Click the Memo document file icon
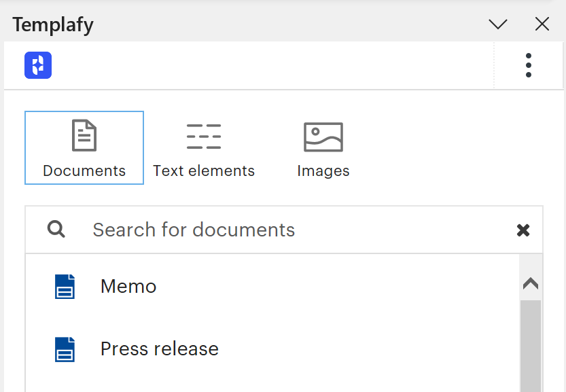566x392 pixels. tap(65, 287)
